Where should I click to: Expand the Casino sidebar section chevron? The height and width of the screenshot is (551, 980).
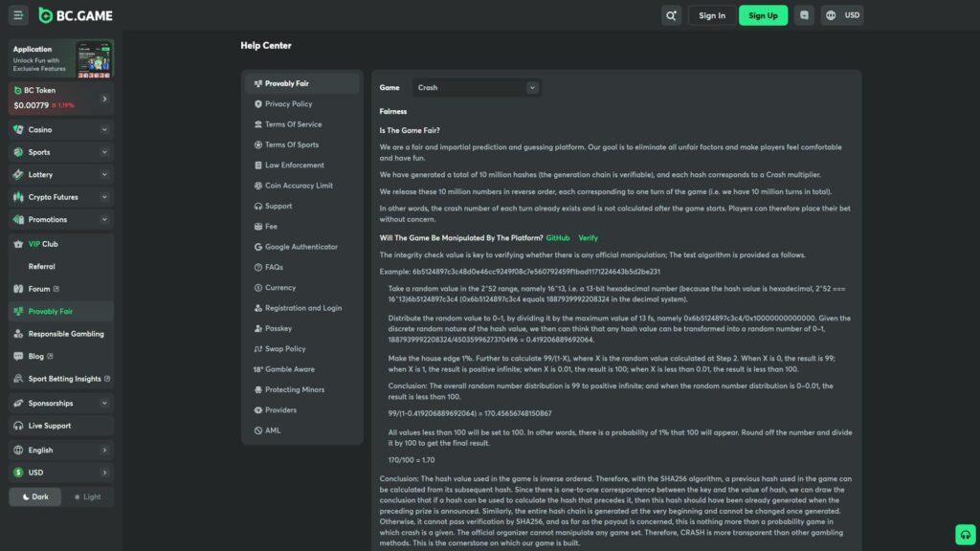[104, 130]
